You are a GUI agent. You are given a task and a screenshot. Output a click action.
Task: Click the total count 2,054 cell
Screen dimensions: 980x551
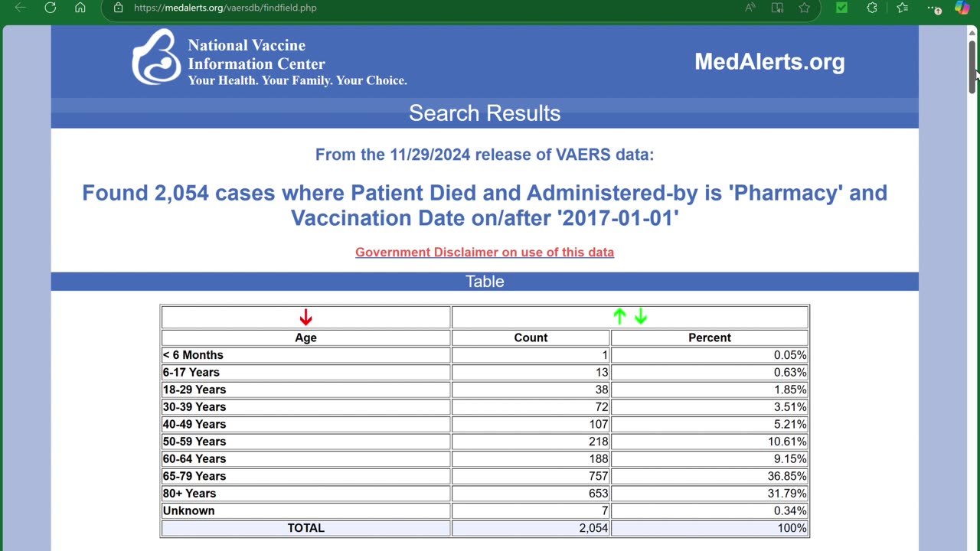point(531,528)
